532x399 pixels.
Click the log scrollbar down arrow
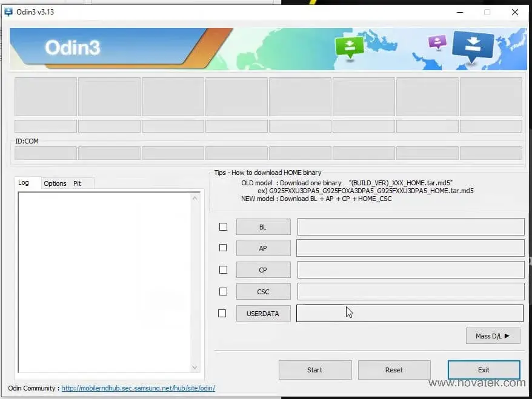195,368
